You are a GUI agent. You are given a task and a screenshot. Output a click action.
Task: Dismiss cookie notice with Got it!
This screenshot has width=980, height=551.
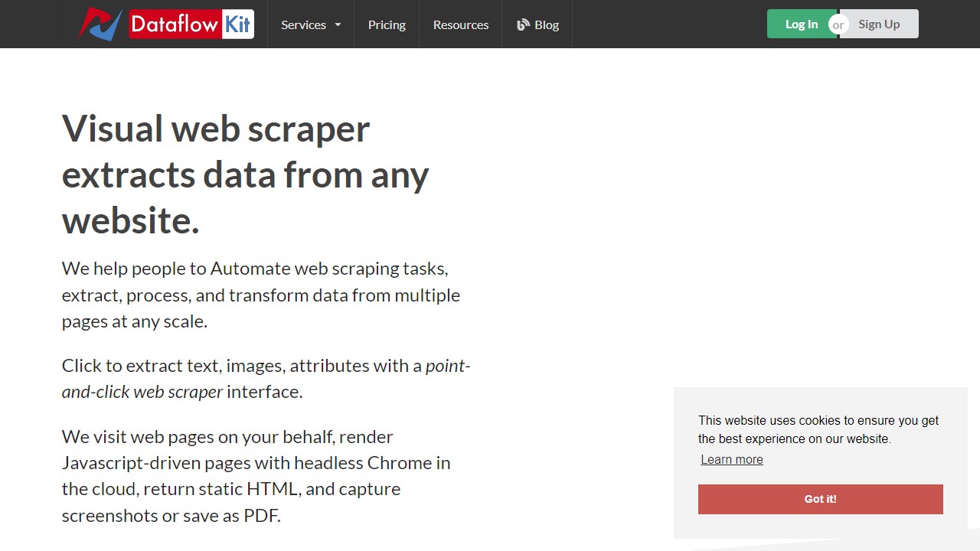pyautogui.click(x=821, y=499)
